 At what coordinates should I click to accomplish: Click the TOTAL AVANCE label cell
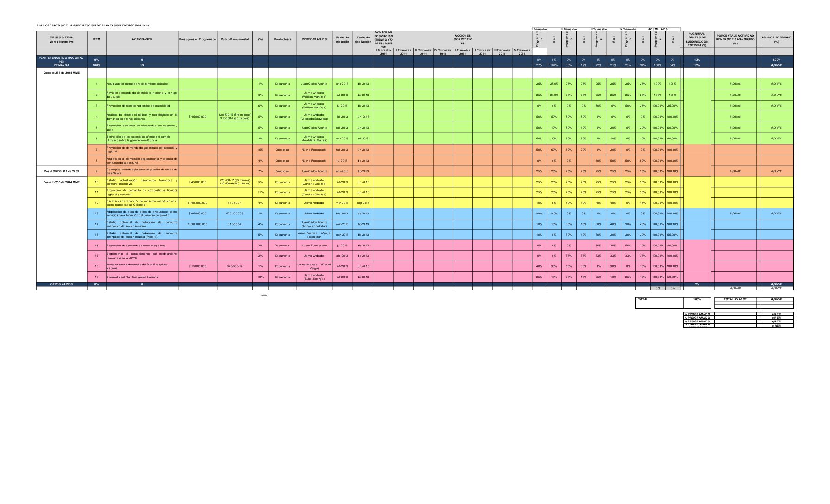[735, 299]
